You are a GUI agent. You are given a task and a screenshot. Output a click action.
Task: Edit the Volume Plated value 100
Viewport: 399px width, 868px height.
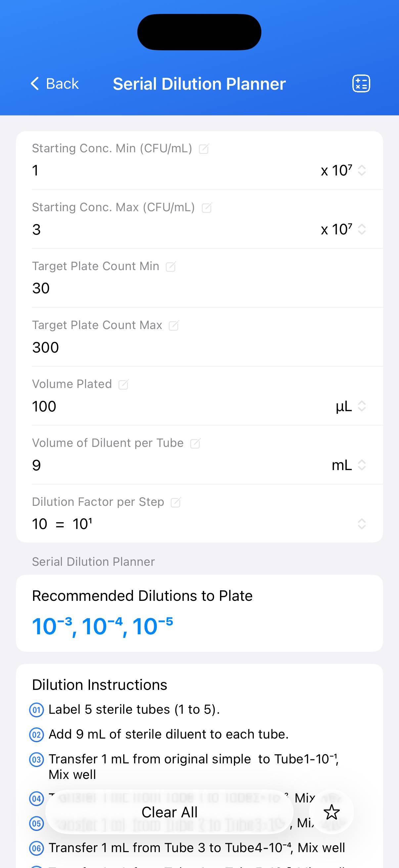coord(44,407)
